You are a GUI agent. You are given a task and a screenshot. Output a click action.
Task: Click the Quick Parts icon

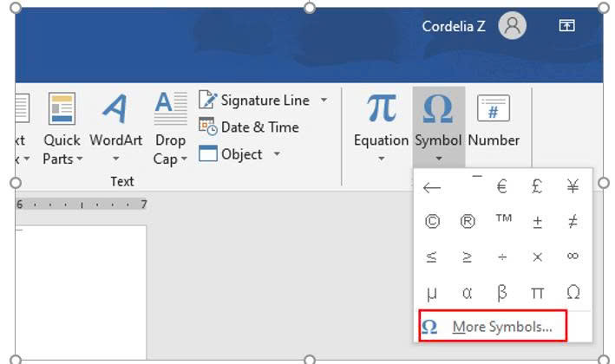[x=62, y=109]
